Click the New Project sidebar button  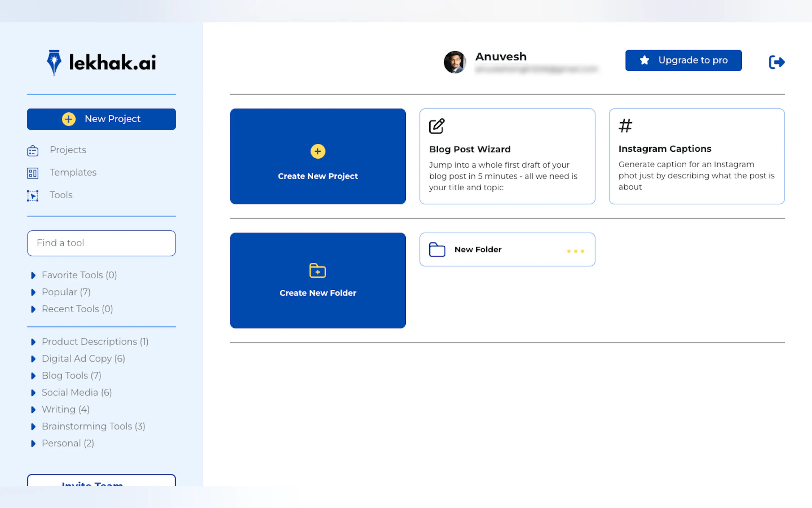click(x=101, y=119)
